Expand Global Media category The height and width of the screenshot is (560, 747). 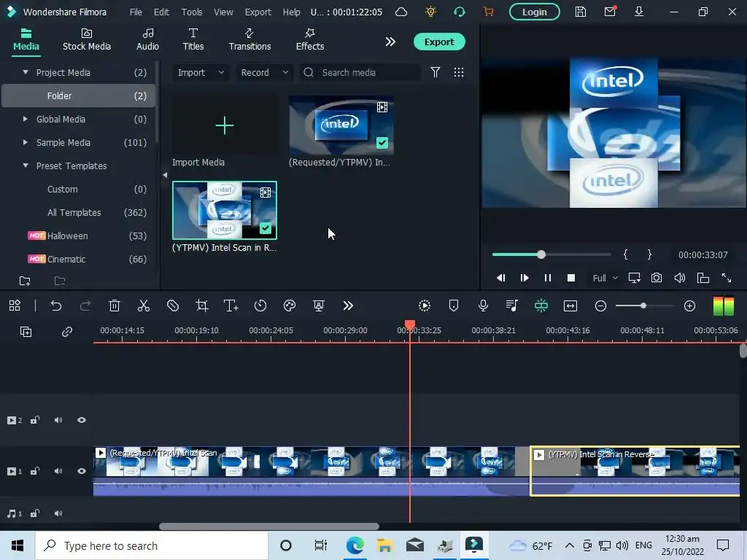tap(26, 119)
